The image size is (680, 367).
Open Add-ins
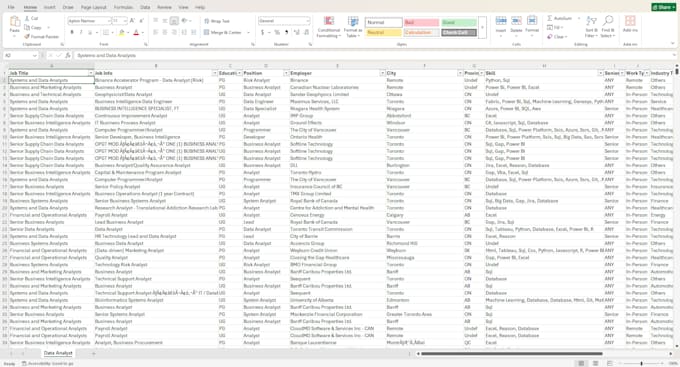[x=630, y=24]
